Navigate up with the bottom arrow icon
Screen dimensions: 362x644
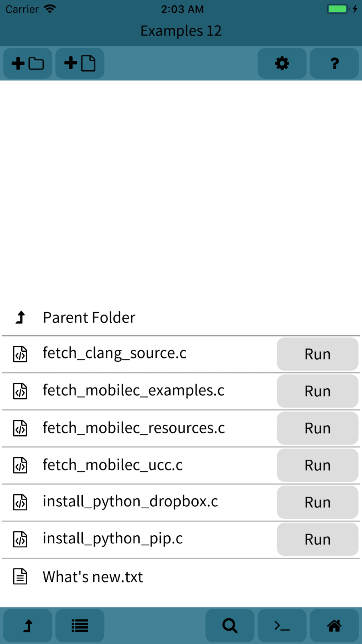[28, 626]
